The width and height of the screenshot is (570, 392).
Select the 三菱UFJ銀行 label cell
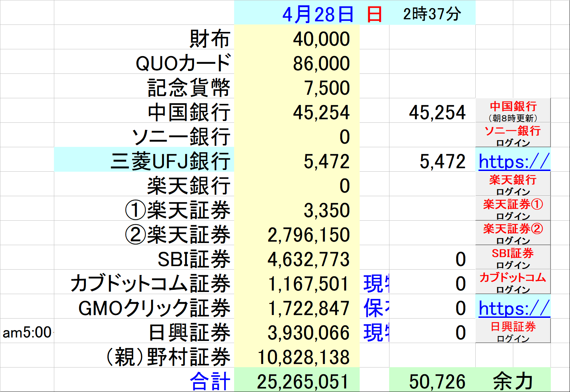tap(144, 160)
